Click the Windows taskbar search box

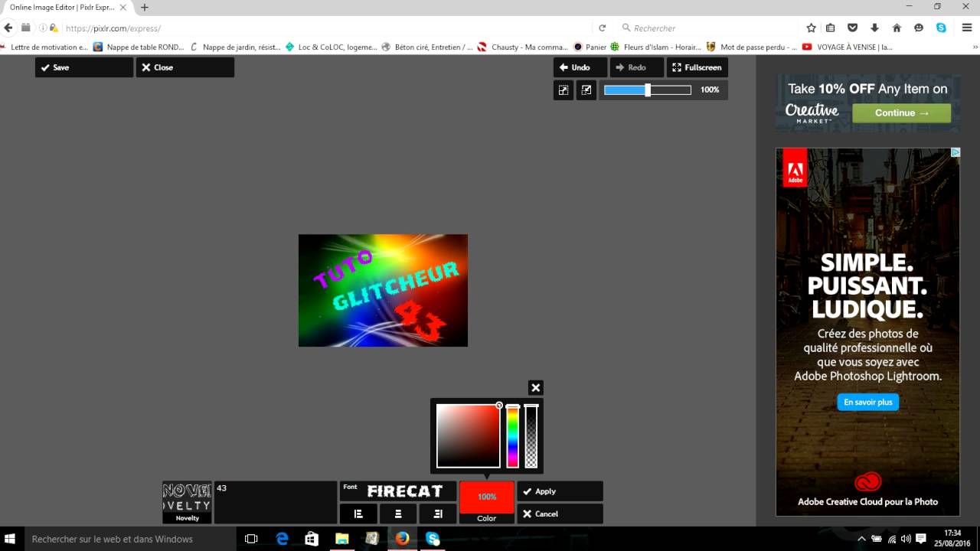pyautogui.click(x=130, y=539)
